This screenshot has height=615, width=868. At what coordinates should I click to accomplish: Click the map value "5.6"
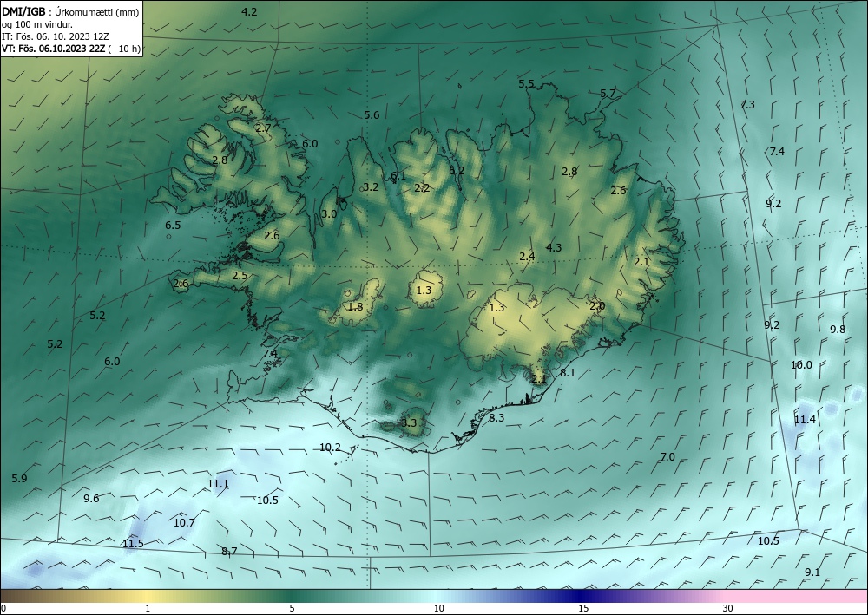click(x=372, y=115)
